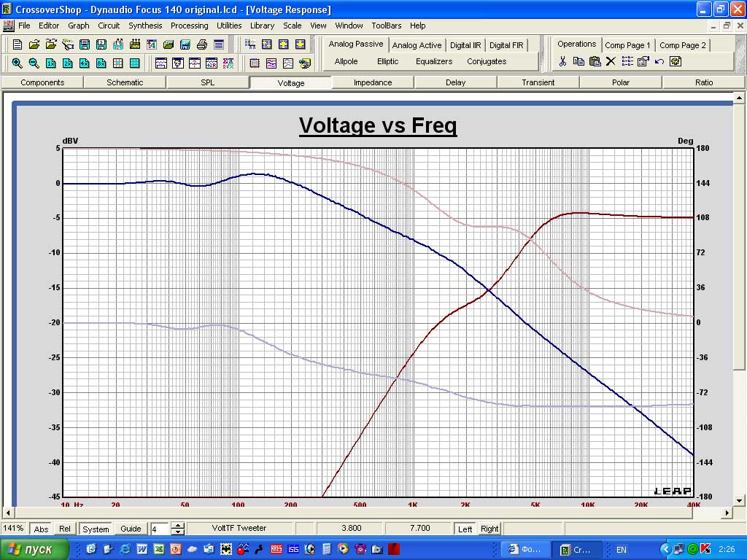Click the Save As floppy with question mark icon
This screenshot has width=747, height=560.
pos(101,44)
